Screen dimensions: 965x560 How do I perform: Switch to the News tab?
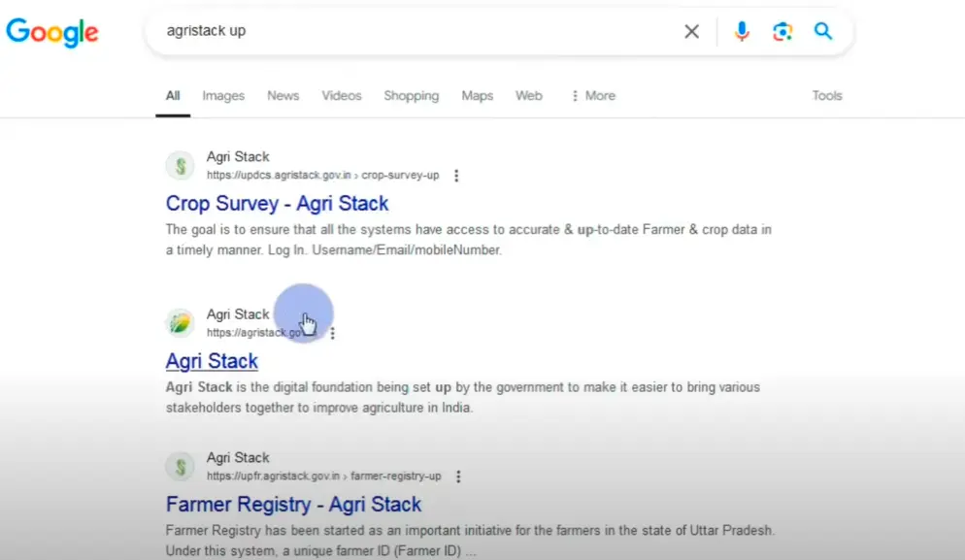tap(283, 95)
